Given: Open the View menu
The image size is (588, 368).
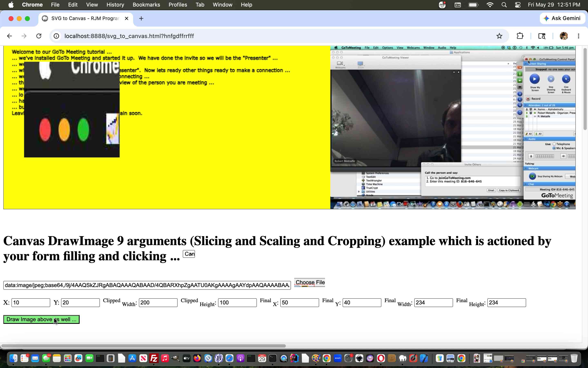Looking at the screenshot, I should click(92, 5).
